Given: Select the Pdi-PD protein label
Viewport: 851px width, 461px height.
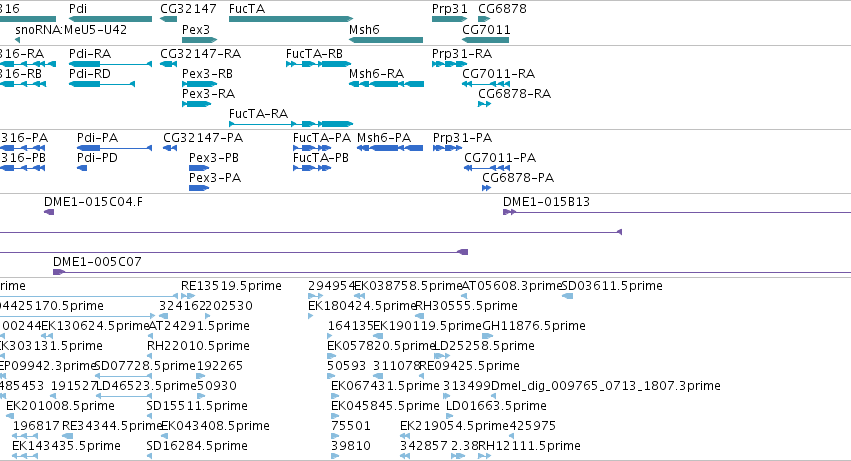Looking at the screenshot, I should pos(97,158).
